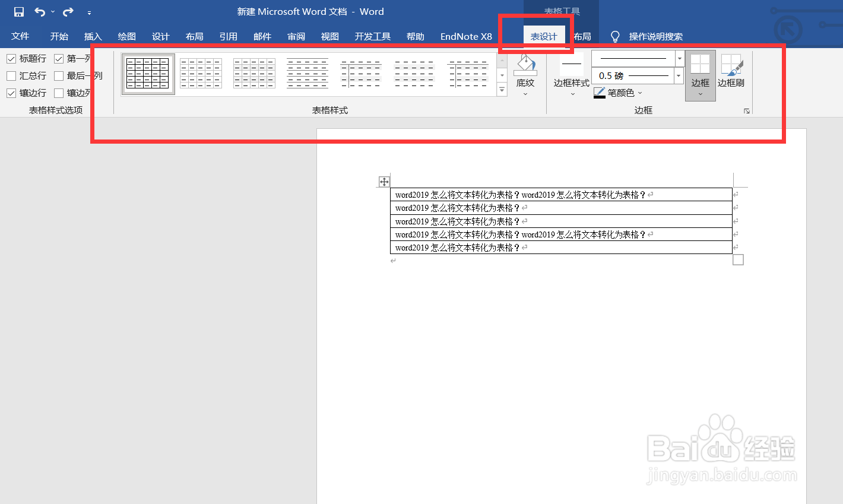This screenshot has width=843, height=504.
Task: Click table styles gallery scroll-down arrow
Action: tap(502, 75)
